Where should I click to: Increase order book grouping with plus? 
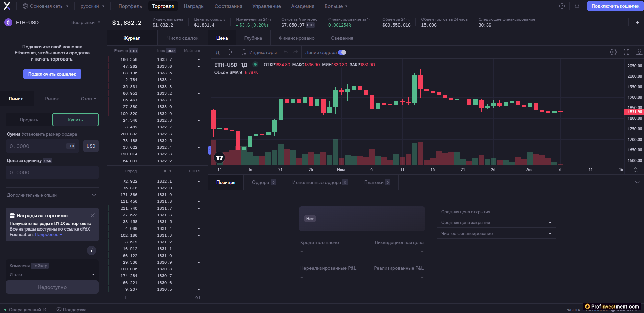(x=125, y=298)
